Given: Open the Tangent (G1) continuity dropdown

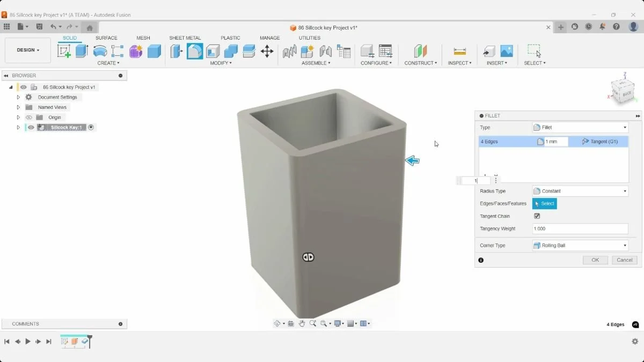Looking at the screenshot, I should (600, 142).
